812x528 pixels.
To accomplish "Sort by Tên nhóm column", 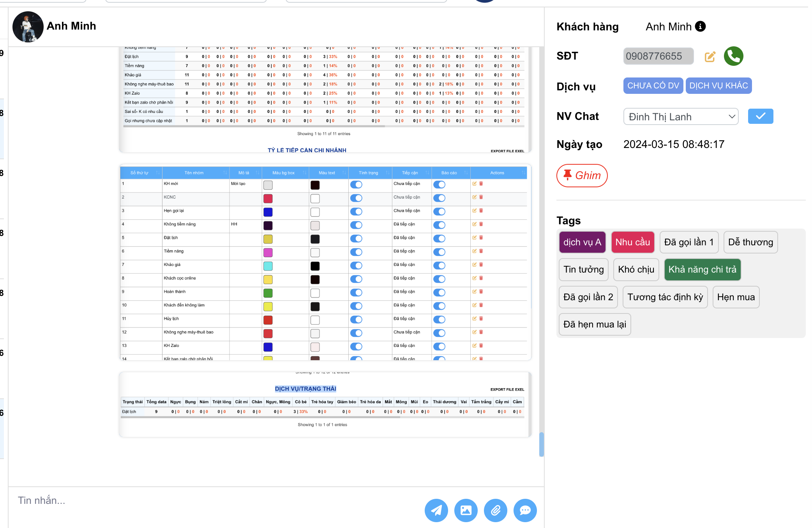I will 196,173.
